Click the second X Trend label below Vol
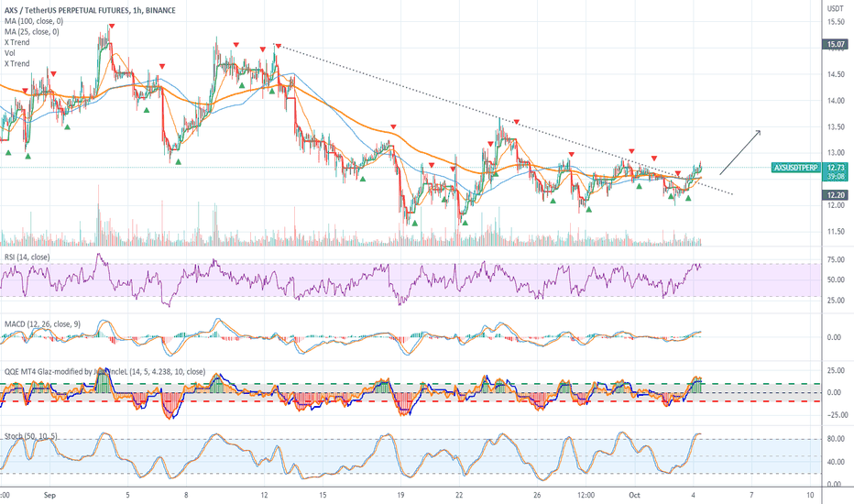854x504 pixels. (x=16, y=63)
